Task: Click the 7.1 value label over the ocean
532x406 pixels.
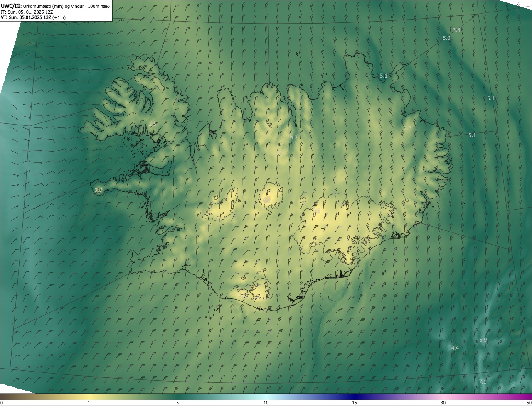Action: click(483, 382)
